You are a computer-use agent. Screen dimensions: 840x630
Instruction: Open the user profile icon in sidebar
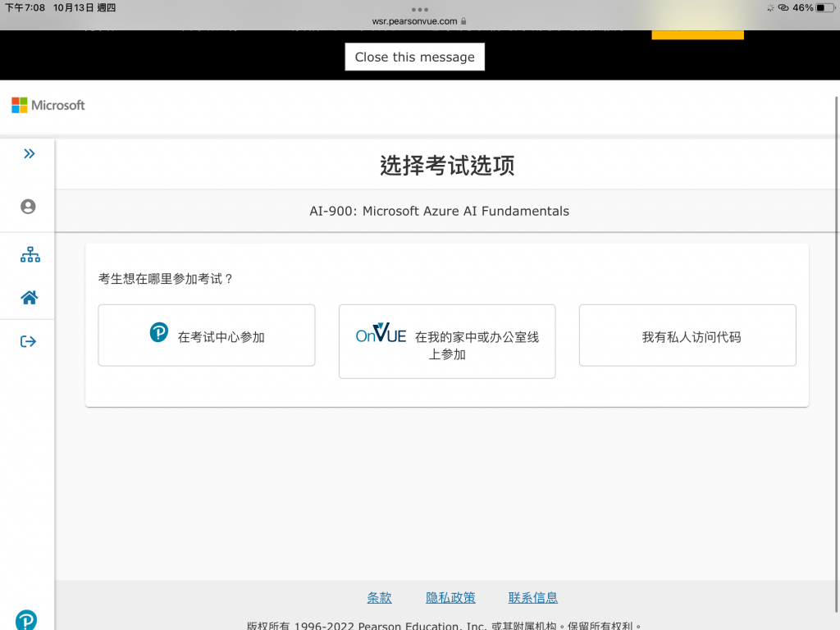[x=28, y=206]
